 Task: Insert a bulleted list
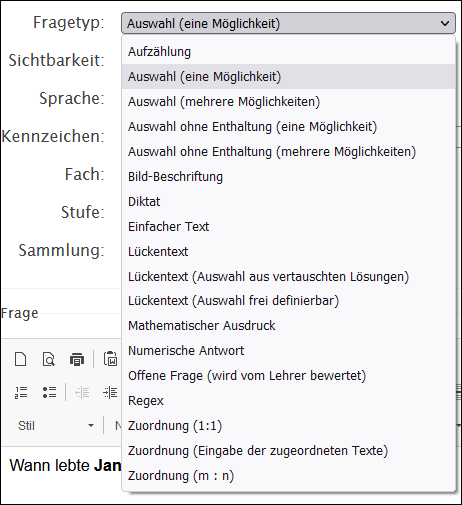(49, 392)
